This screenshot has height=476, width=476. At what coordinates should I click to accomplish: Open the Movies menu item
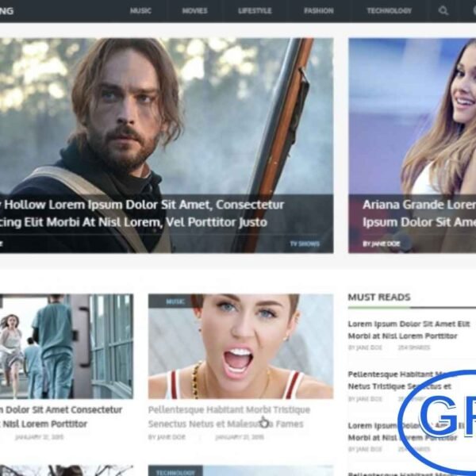pyautogui.click(x=194, y=10)
